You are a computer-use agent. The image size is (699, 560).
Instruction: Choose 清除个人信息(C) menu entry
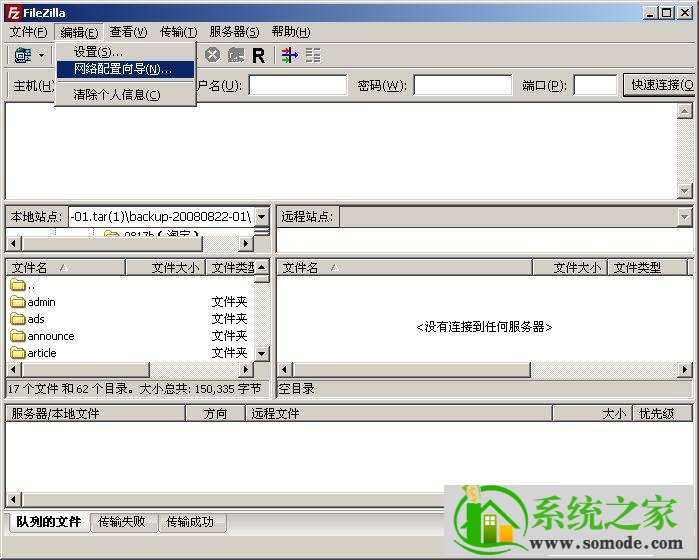[x=125, y=95]
